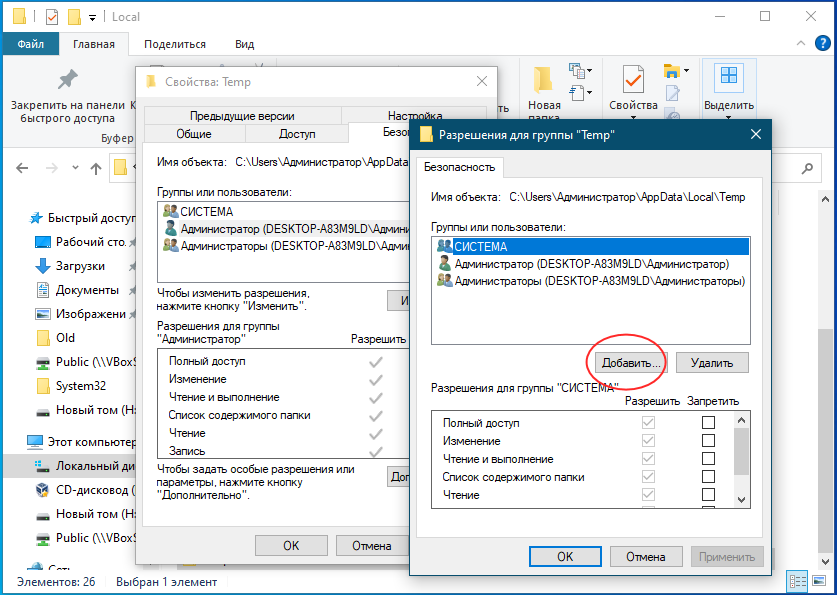The image size is (837, 595).
Task: Check Deny box for Изменение
Action: pyautogui.click(x=708, y=441)
